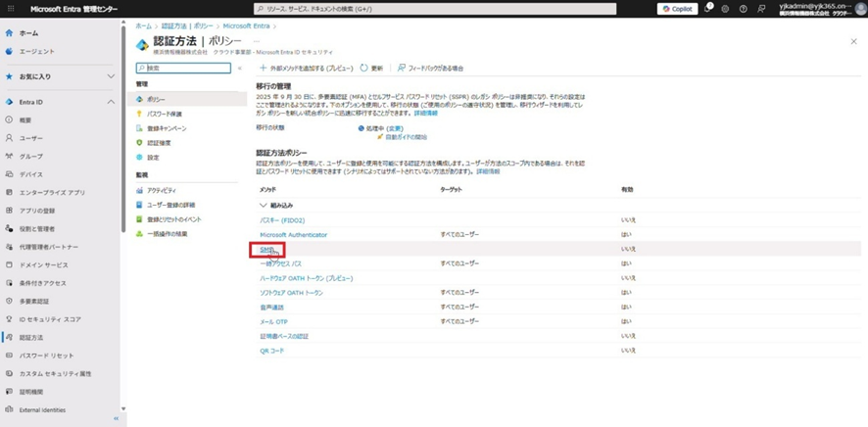The width and height of the screenshot is (868, 427).
Task: Click the feedback person icon in header
Action: pyautogui.click(x=761, y=9)
